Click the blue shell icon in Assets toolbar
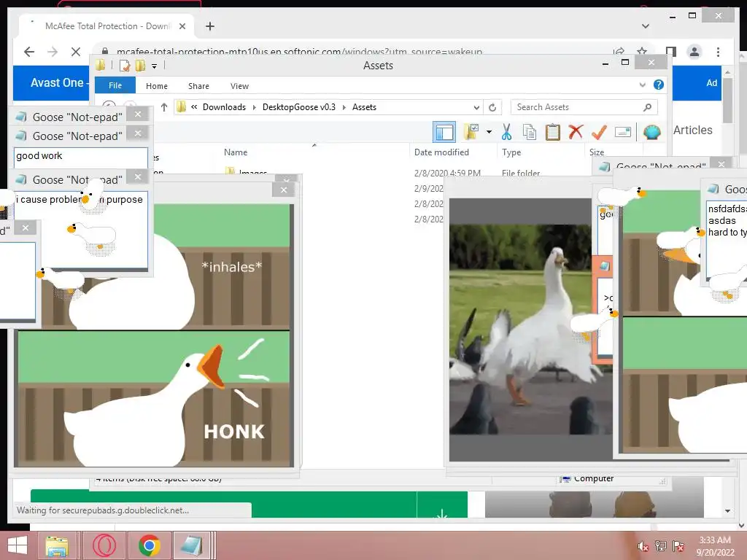The image size is (747, 560). click(x=651, y=132)
